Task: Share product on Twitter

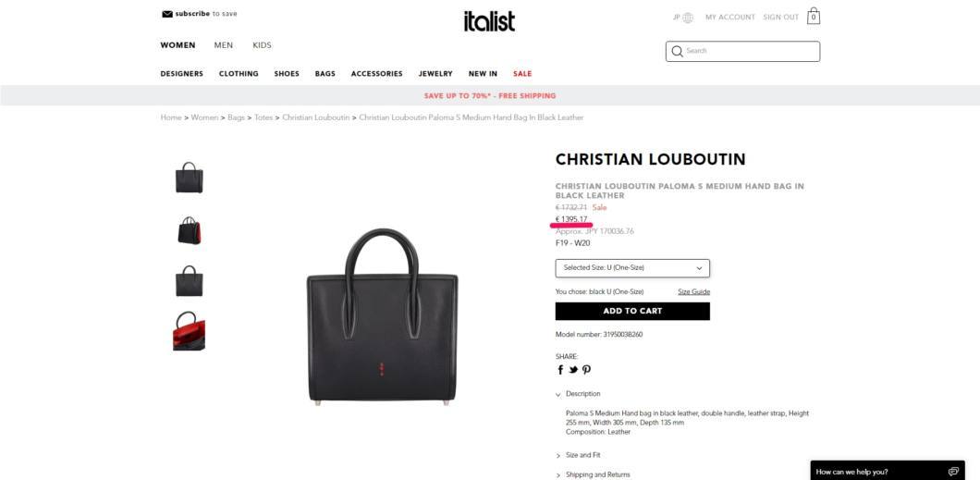Action: click(573, 369)
